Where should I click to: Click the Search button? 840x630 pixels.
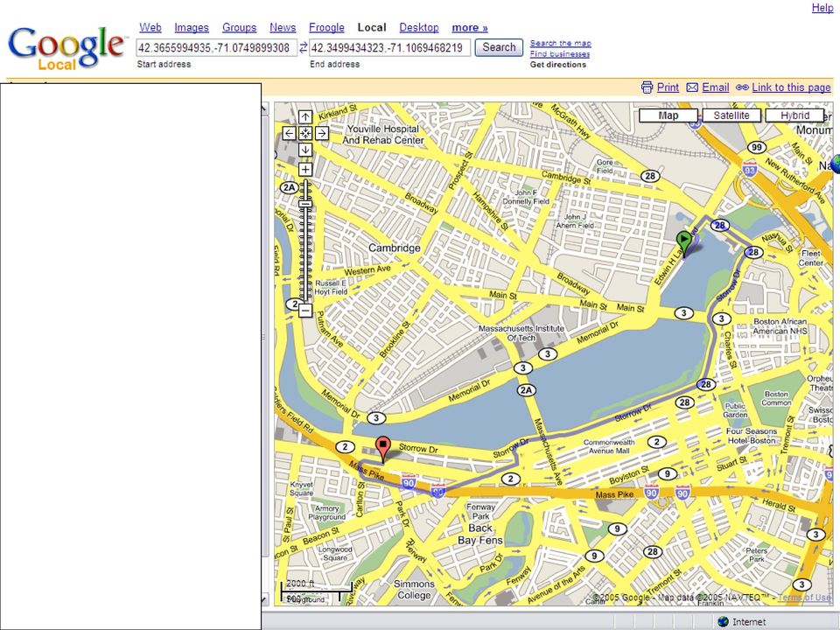tap(499, 47)
